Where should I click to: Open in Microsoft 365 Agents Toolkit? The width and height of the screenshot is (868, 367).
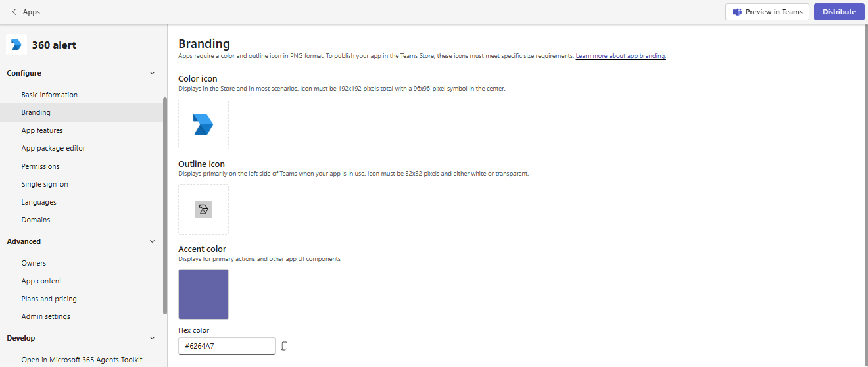point(82,360)
